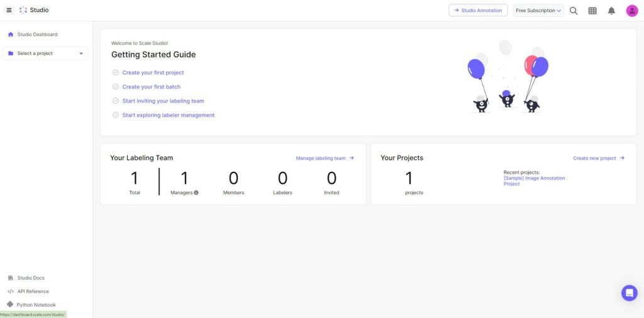Toggle check circle for exploring labeler management
The width and height of the screenshot is (644, 318).
pos(116,115)
